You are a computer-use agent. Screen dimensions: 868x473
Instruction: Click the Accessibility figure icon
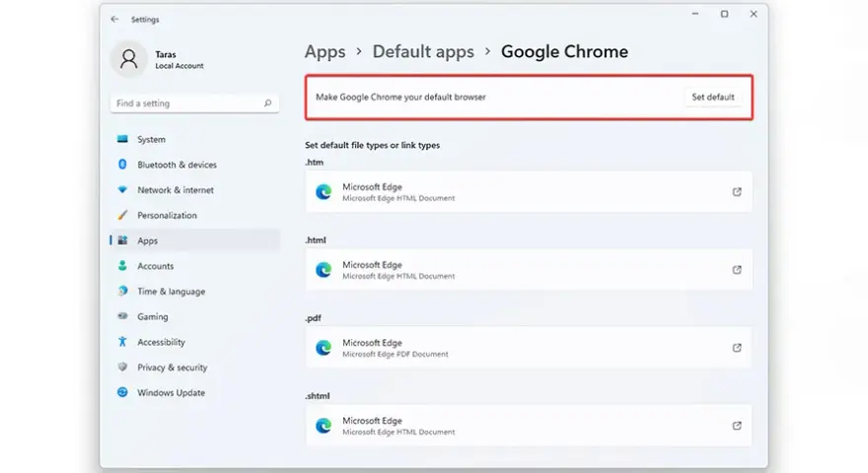coord(122,341)
